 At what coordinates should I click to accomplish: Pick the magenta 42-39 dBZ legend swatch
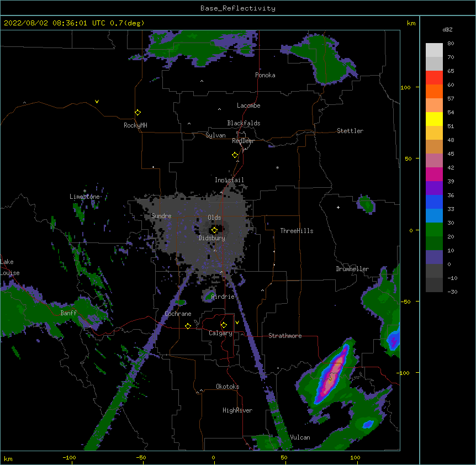point(434,174)
